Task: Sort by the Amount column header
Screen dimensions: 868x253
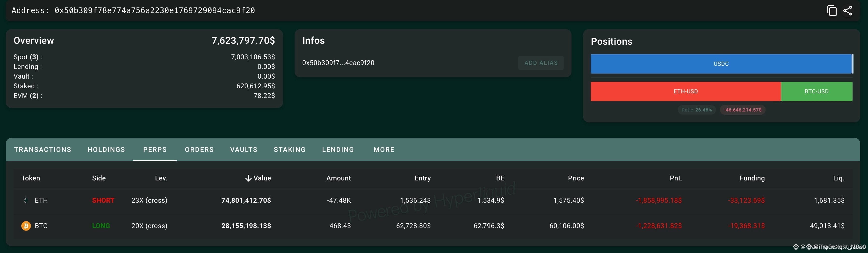Action: [338, 178]
